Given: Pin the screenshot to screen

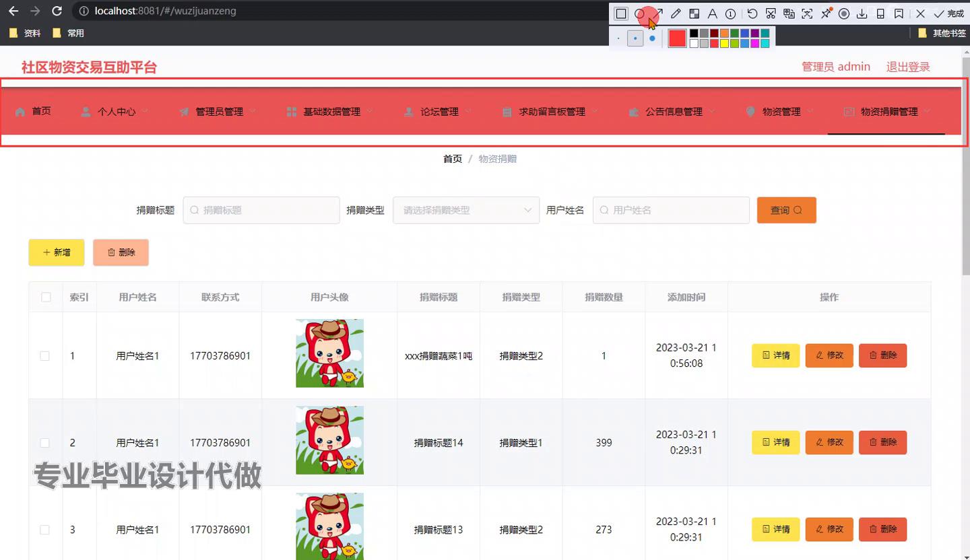Looking at the screenshot, I should point(826,13).
